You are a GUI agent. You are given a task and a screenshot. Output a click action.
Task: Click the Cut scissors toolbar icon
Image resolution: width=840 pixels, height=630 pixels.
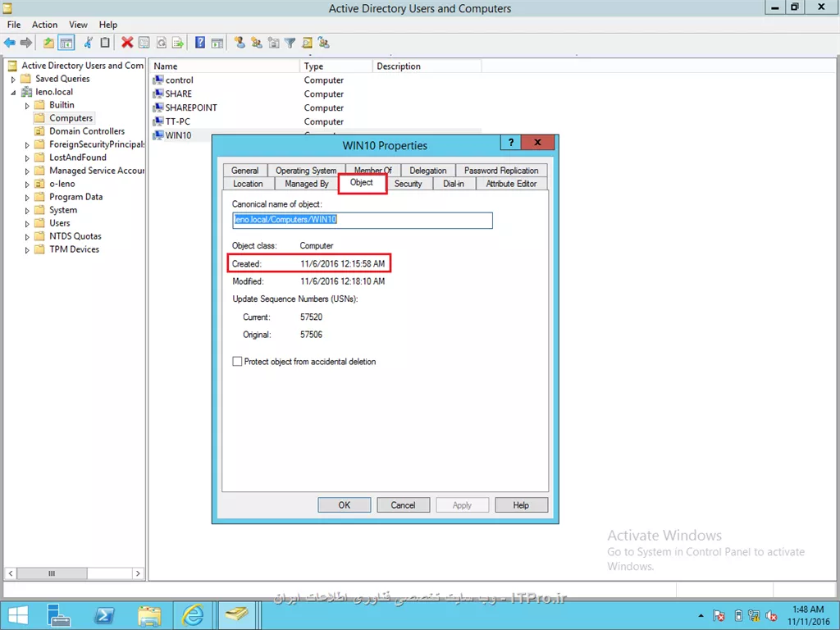coord(89,43)
